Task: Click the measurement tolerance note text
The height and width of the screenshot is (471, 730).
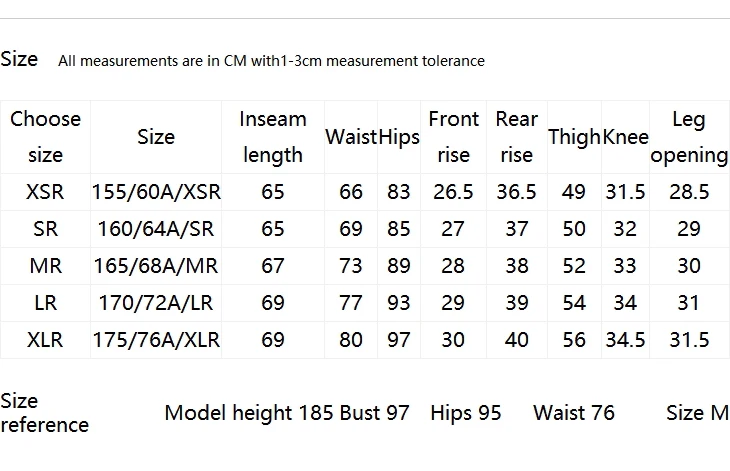Action: pos(271,61)
